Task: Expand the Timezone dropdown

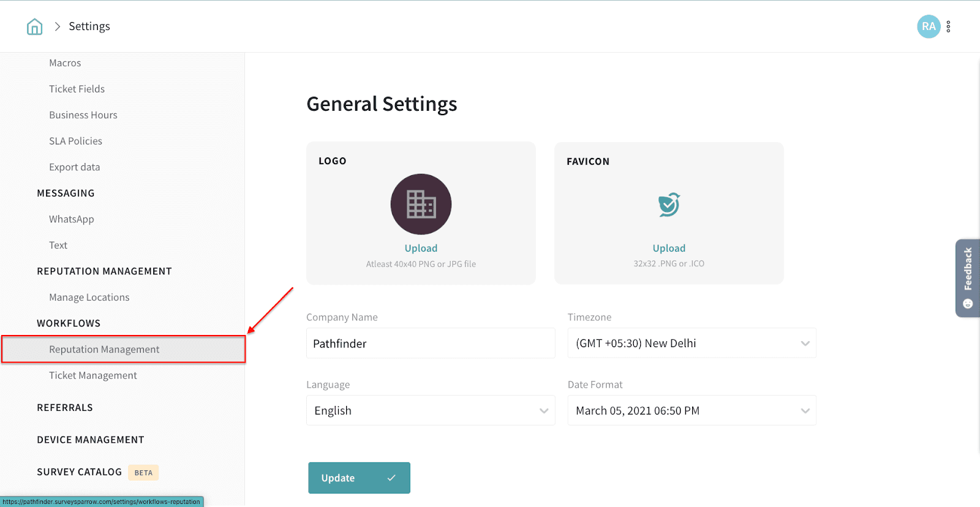Action: pos(692,344)
